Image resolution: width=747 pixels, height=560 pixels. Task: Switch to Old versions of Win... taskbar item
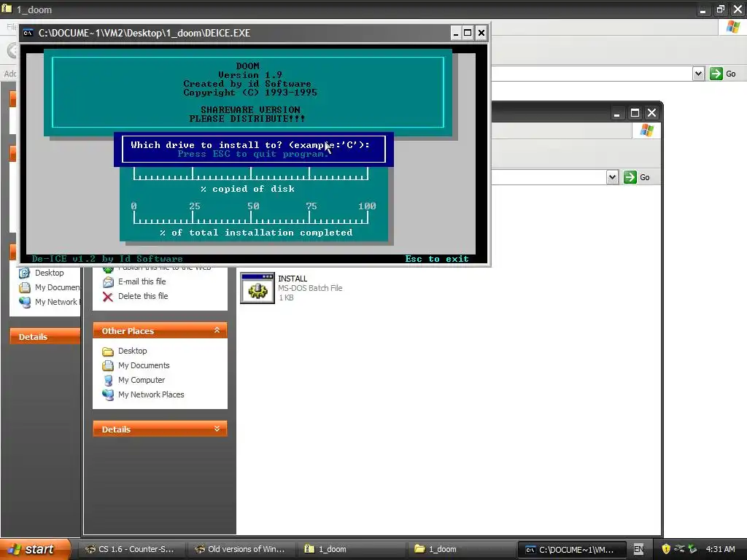coord(241,549)
